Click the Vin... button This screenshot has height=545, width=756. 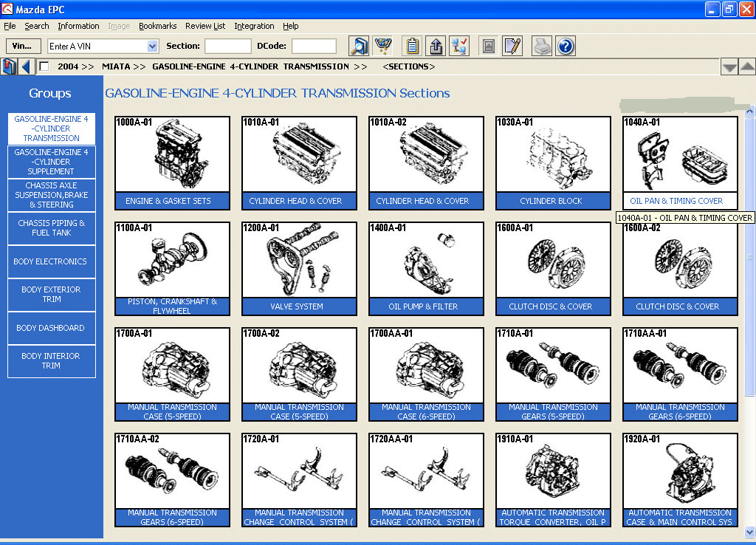pos(23,47)
